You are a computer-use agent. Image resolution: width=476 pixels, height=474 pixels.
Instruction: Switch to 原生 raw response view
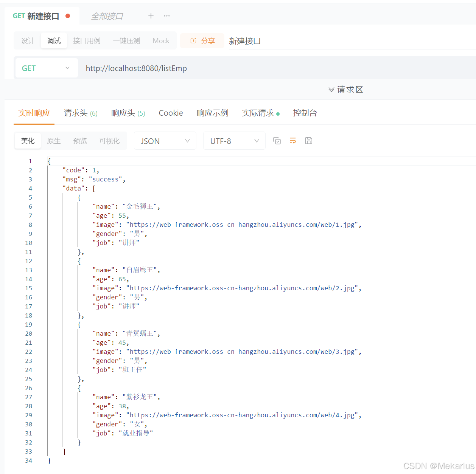pyautogui.click(x=53, y=140)
